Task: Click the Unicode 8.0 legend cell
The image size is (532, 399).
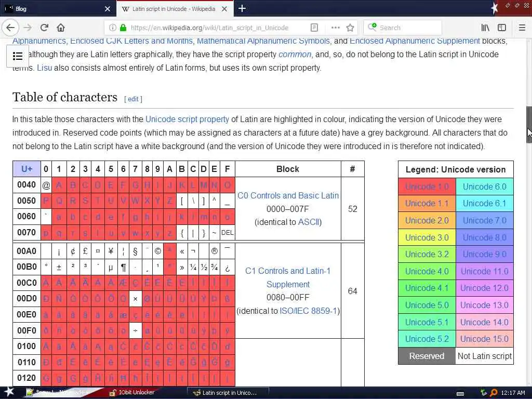Action: (x=484, y=237)
